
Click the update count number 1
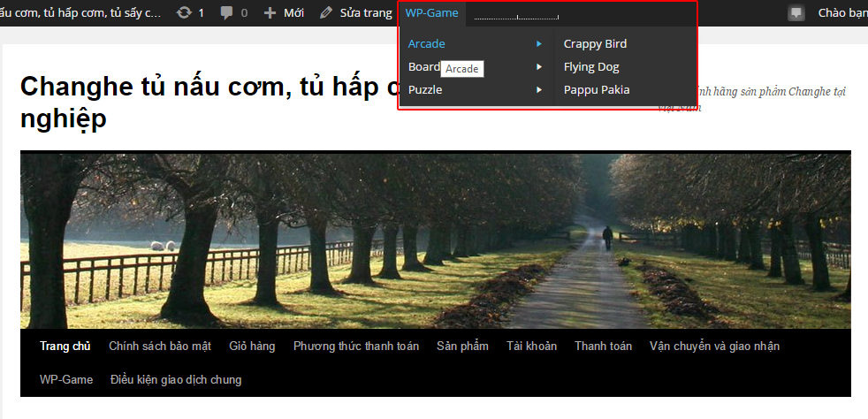coord(201,12)
